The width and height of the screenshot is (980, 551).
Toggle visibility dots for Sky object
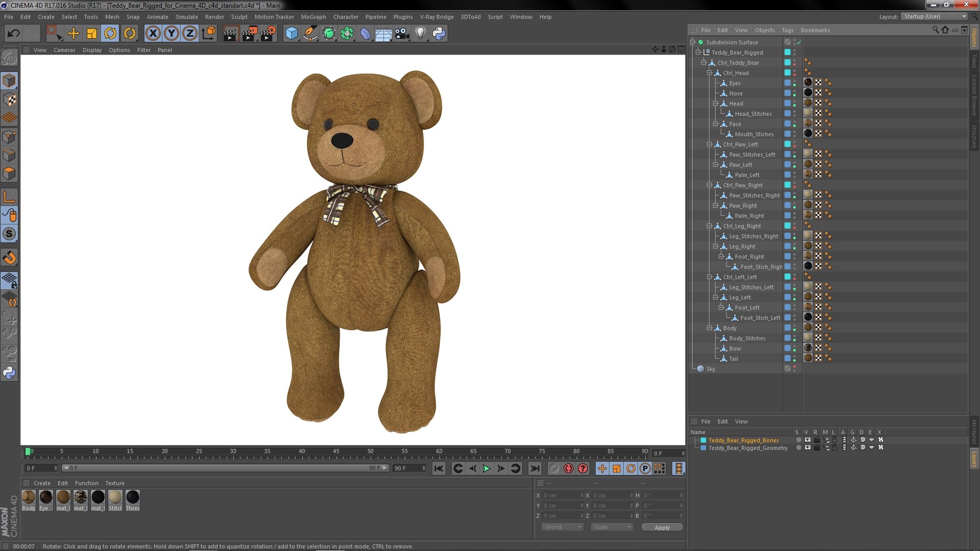[x=795, y=369]
